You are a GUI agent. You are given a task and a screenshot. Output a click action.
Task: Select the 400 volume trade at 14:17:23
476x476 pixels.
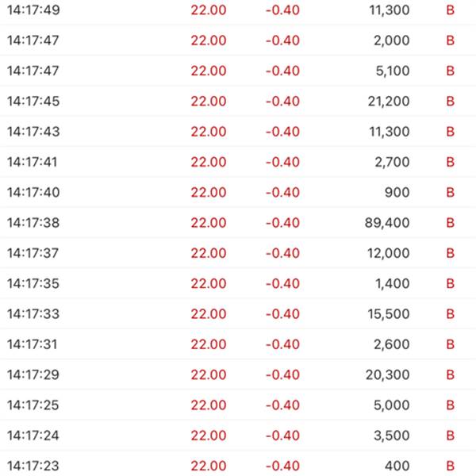pyautogui.click(x=238, y=464)
